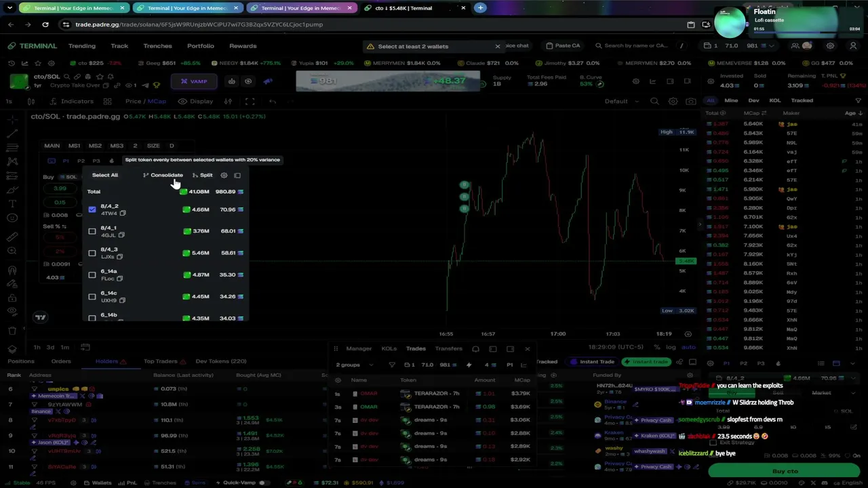Open the 1s timeframe selector
868x488 pixels.
coord(9,101)
